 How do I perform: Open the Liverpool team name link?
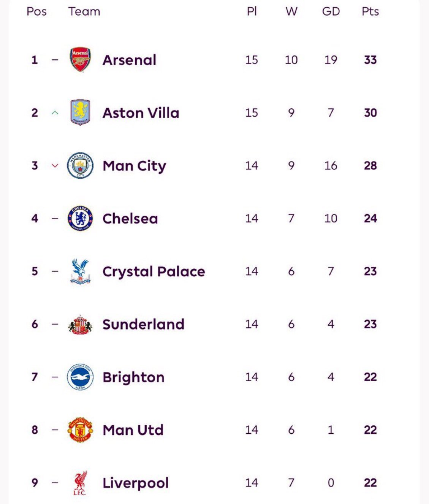(x=136, y=483)
